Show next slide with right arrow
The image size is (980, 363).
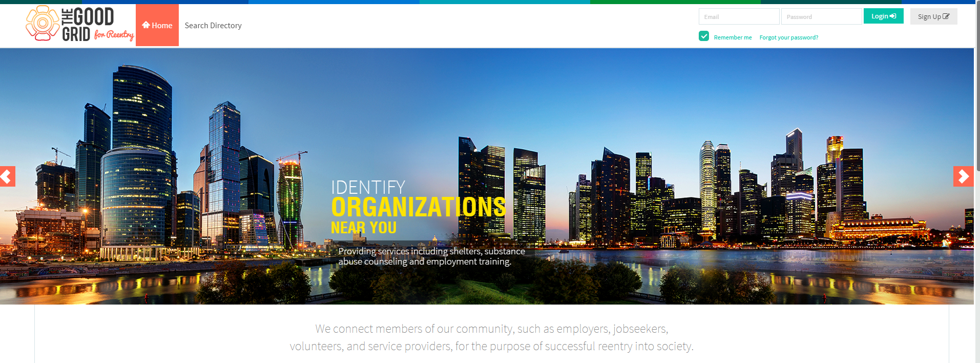963,176
